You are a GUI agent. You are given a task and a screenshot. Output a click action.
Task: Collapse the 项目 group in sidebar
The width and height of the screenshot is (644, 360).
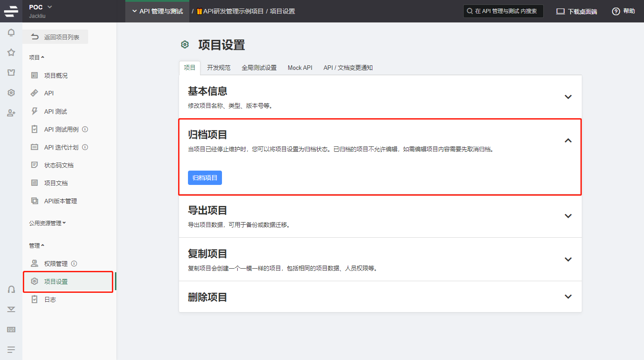[x=37, y=57]
